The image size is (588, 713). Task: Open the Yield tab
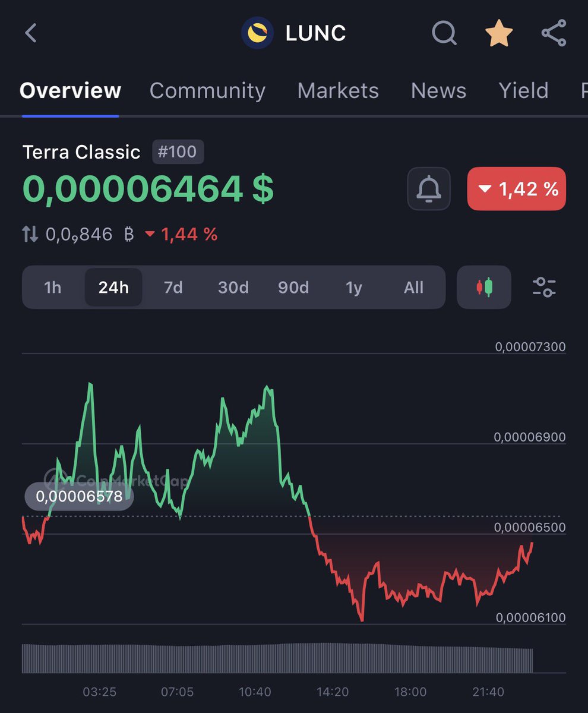click(523, 91)
